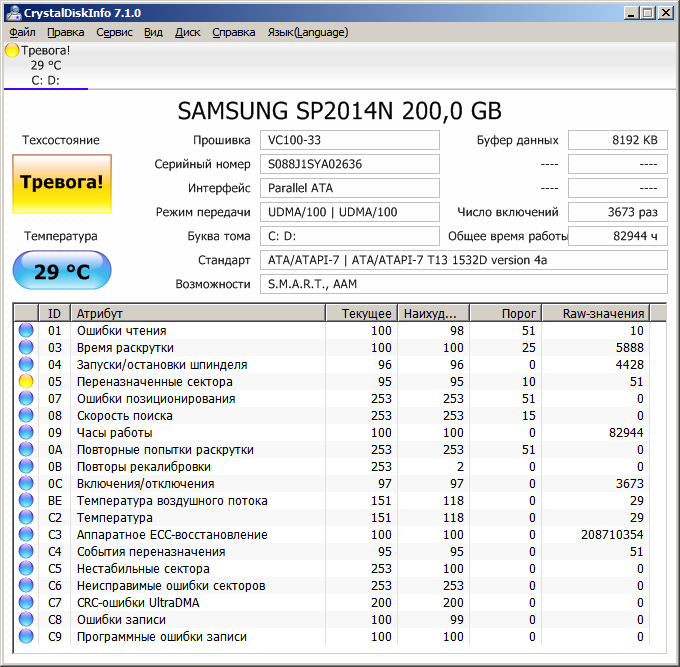
Task: Click the Raw-значения column header
Action: click(x=596, y=313)
